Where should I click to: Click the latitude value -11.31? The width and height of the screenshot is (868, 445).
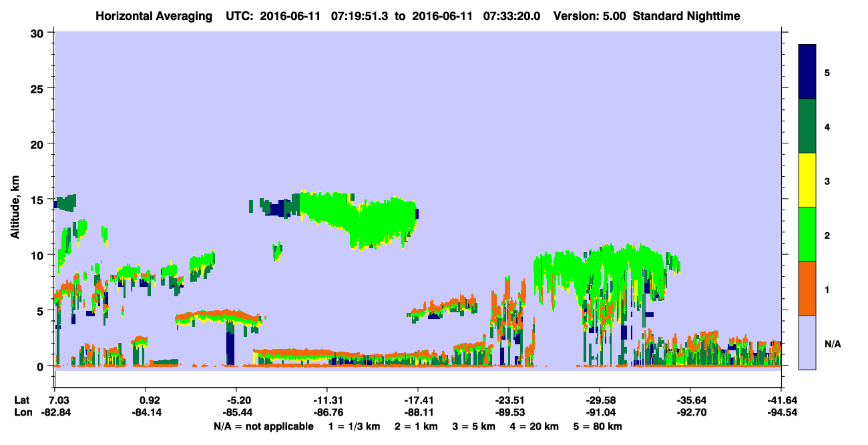327,400
